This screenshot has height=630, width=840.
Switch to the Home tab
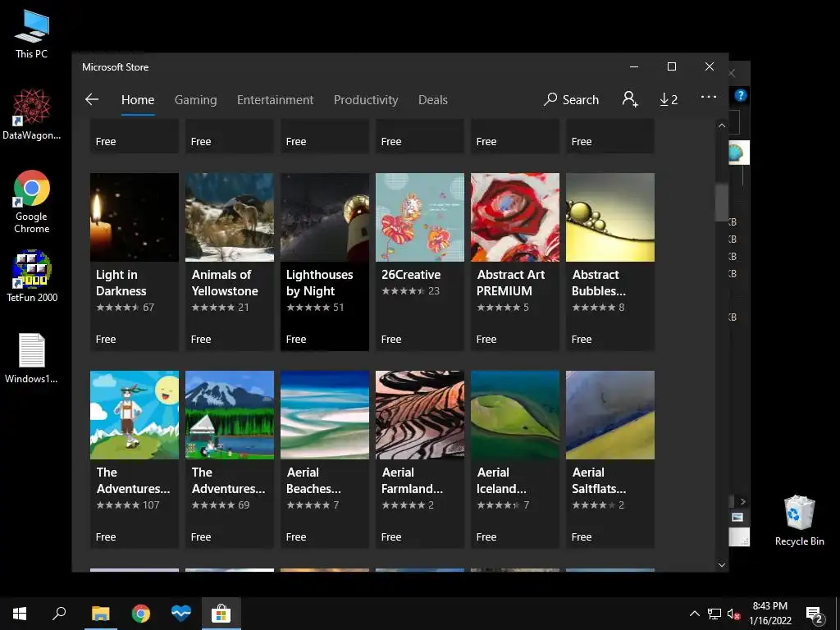click(138, 99)
